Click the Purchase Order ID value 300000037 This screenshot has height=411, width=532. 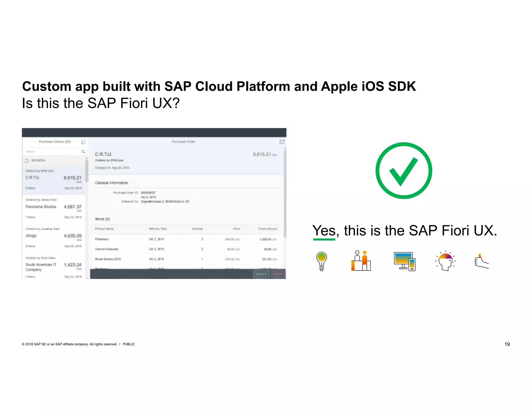[x=148, y=193]
